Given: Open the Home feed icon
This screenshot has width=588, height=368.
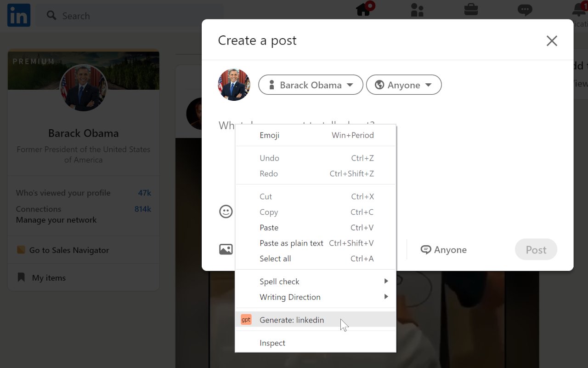Looking at the screenshot, I should 363,10.
